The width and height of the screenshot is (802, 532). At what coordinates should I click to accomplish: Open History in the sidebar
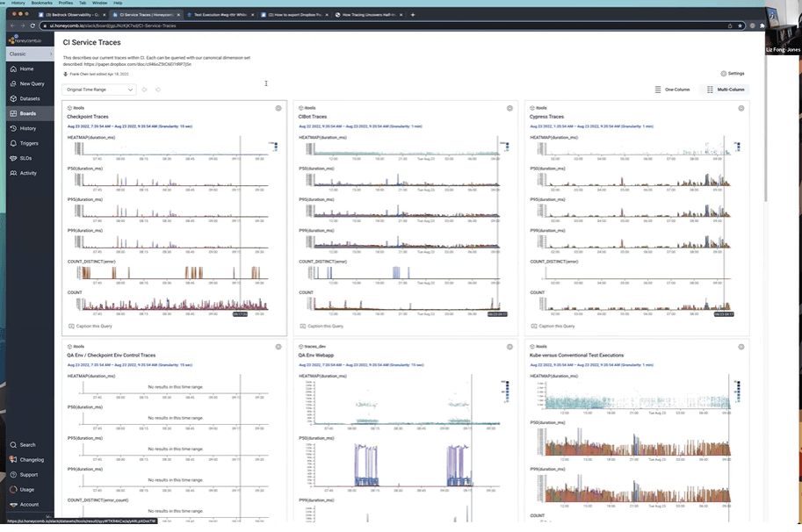point(28,128)
